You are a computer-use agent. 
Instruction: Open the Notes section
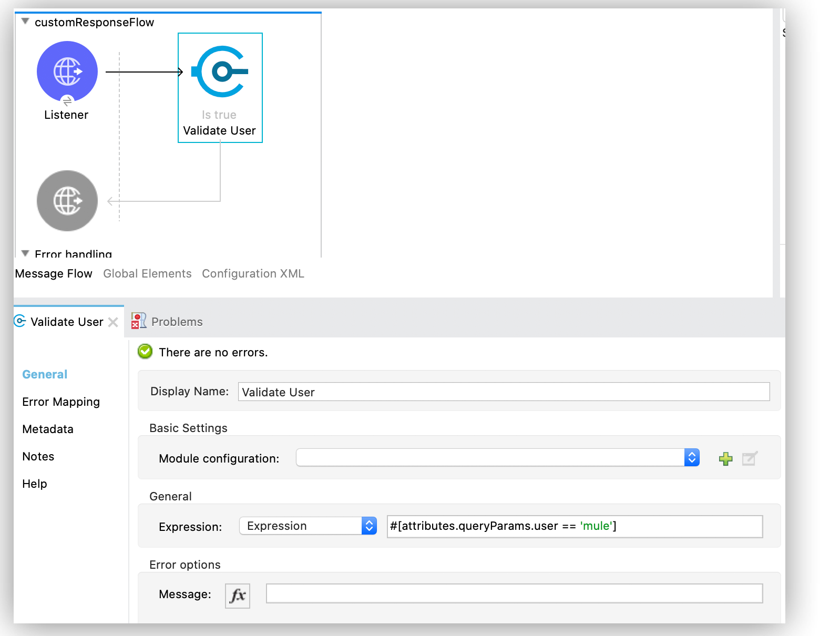point(38,457)
